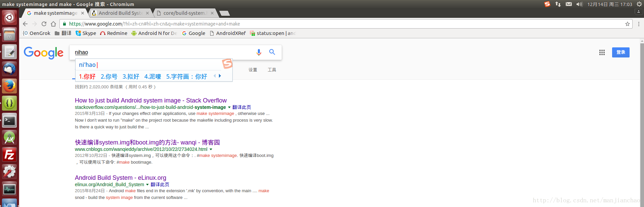Reload the current page

pos(44,24)
